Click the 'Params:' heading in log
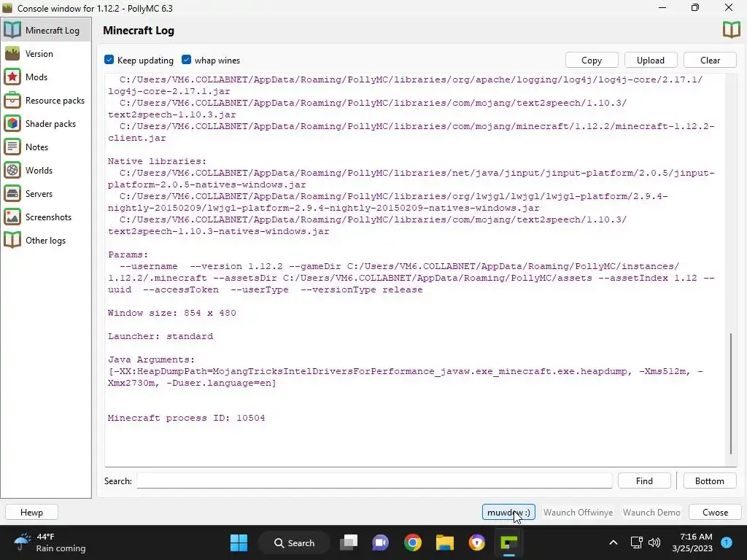 click(x=128, y=254)
